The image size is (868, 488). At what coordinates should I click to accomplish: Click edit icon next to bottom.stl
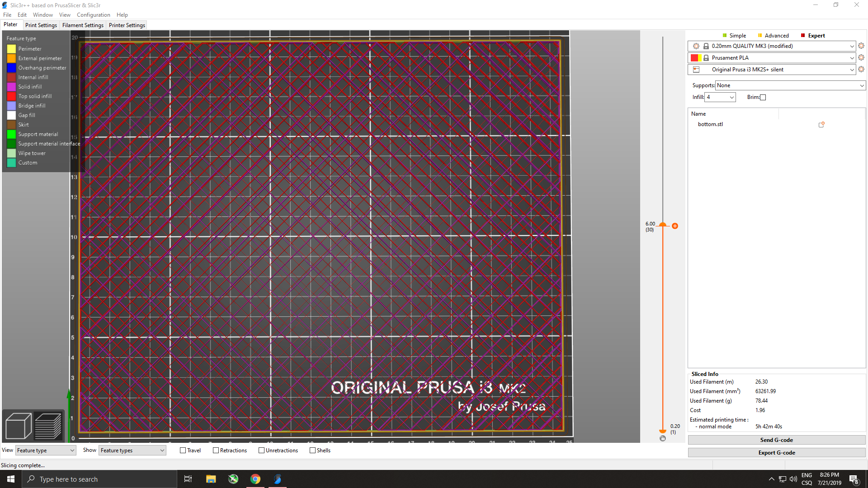821,125
